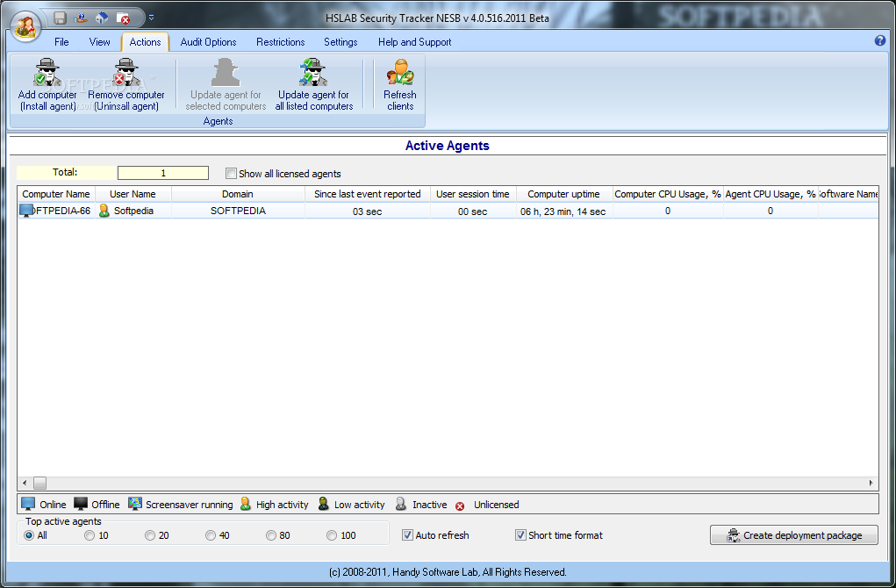Viewport: 896px width, 588px height.
Task: Click the horizontal scrollbar thumb
Action: coord(39,483)
